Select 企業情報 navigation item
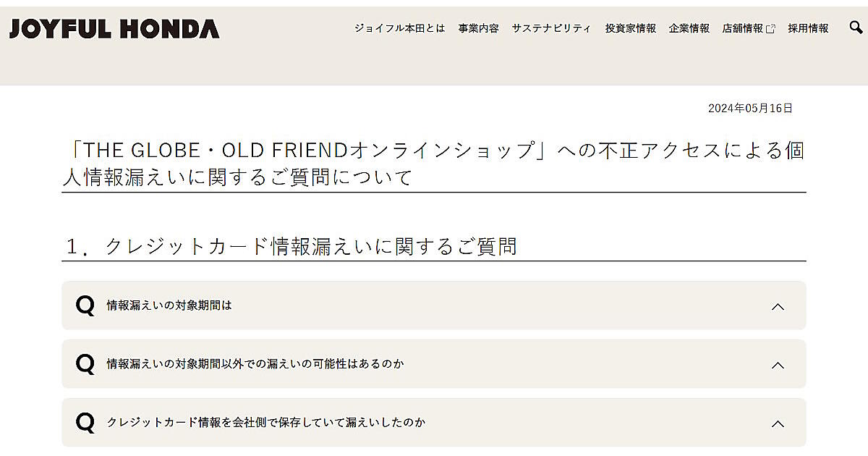The height and width of the screenshot is (456, 868). (689, 29)
